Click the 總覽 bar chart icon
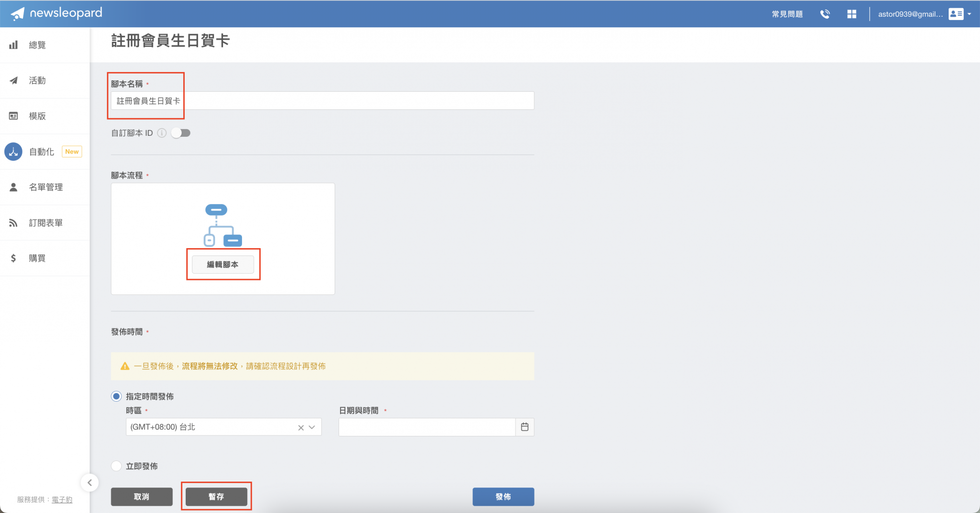The width and height of the screenshot is (980, 513). (x=13, y=45)
